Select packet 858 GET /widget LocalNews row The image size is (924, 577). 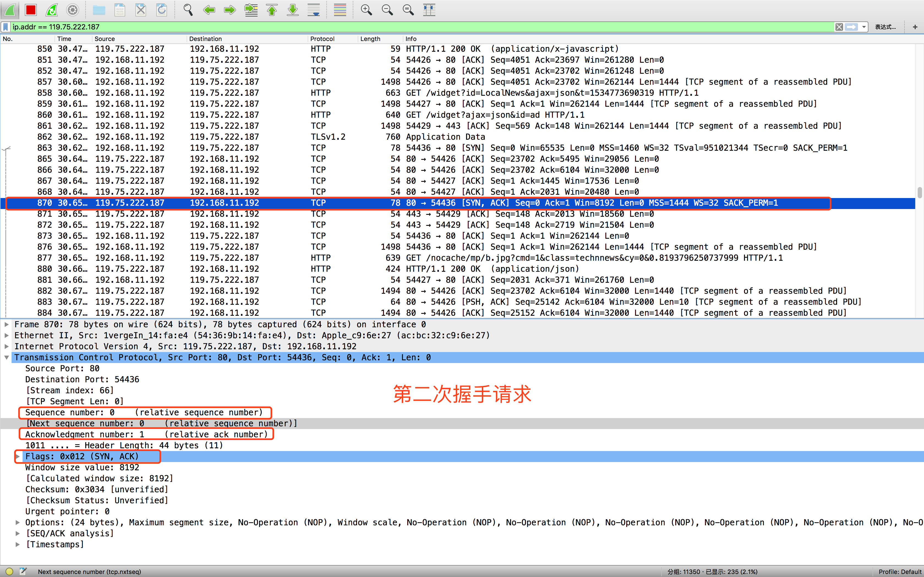(458, 93)
